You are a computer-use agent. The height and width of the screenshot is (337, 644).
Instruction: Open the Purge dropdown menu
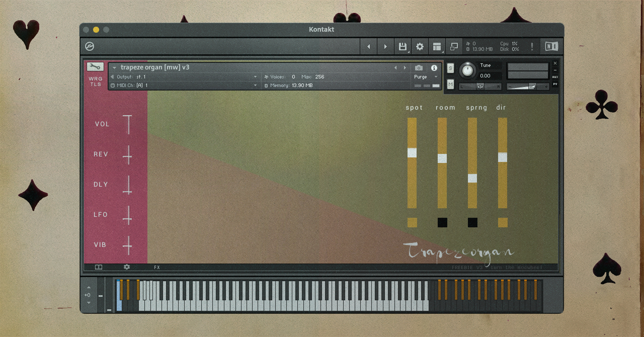pos(426,77)
